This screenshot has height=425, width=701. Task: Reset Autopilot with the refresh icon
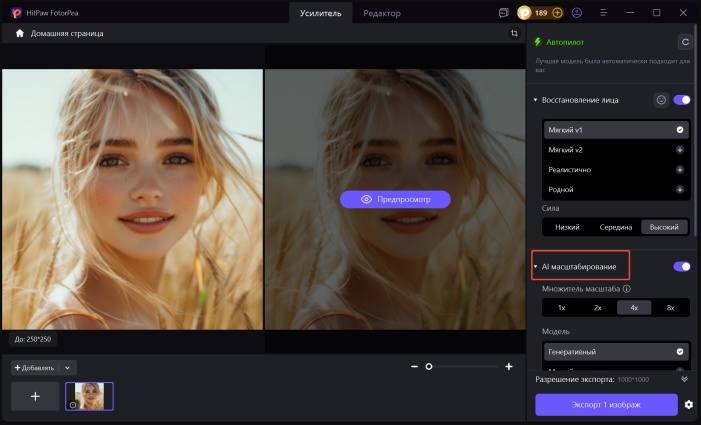[x=685, y=42]
